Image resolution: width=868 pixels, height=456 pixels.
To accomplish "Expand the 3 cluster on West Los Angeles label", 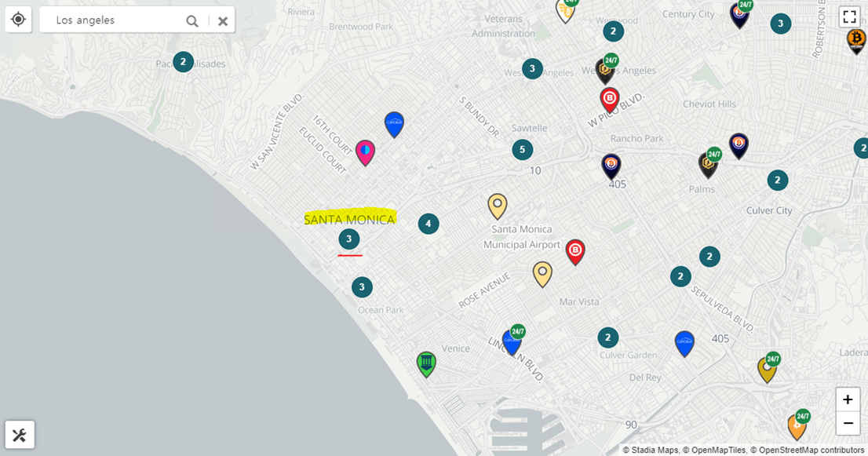I will click(x=532, y=68).
